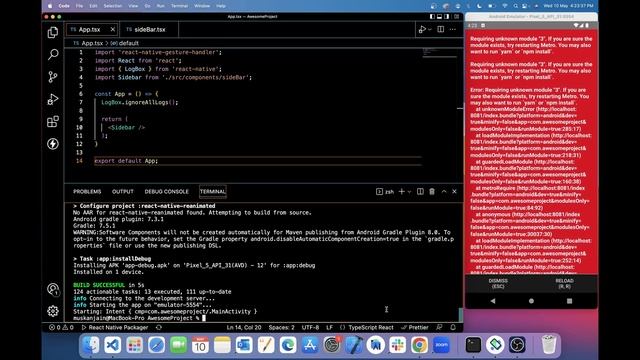Image resolution: width=640 pixels, height=360 pixels.
Task: Toggle secondary sidebar layout icon
Action: pyautogui.click(x=447, y=17)
